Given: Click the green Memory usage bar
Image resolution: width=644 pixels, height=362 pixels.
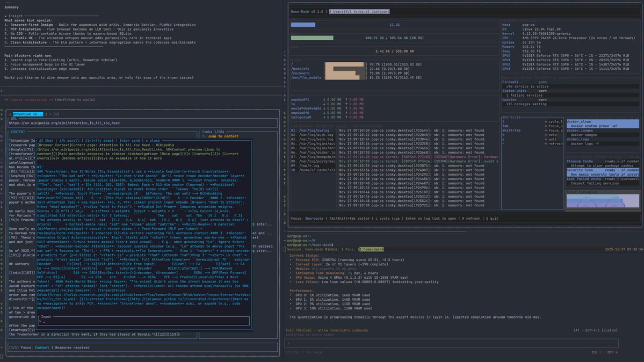Looking at the screenshot, I should pos(312,38).
